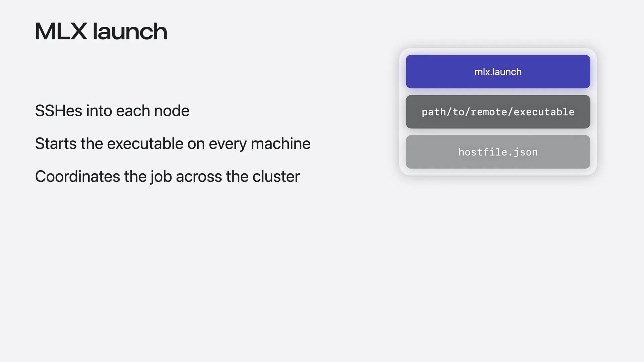The width and height of the screenshot is (644, 362).
Task: Select the Coordinates the job across the cluster line
Action: click(x=167, y=177)
